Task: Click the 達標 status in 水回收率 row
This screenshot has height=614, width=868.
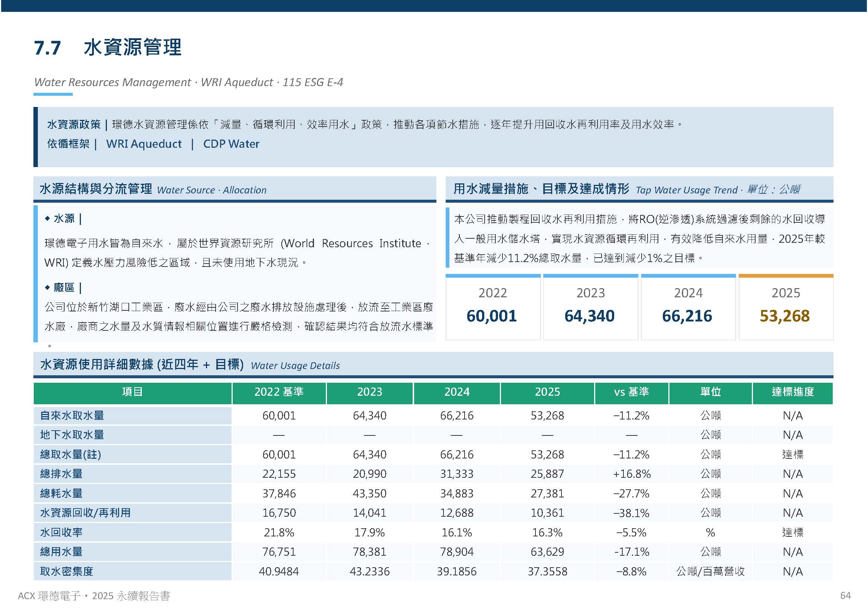Action: 793,533
